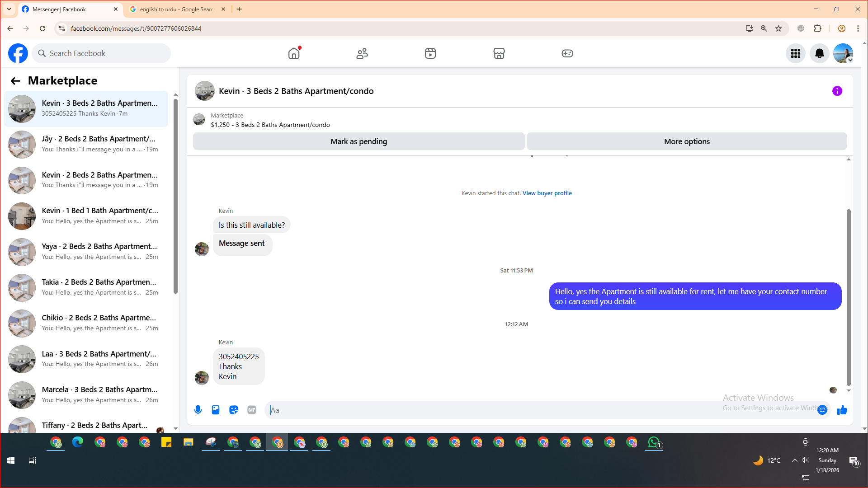868x488 pixels.
Task: Open Facebook notifications bell
Action: 819,53
